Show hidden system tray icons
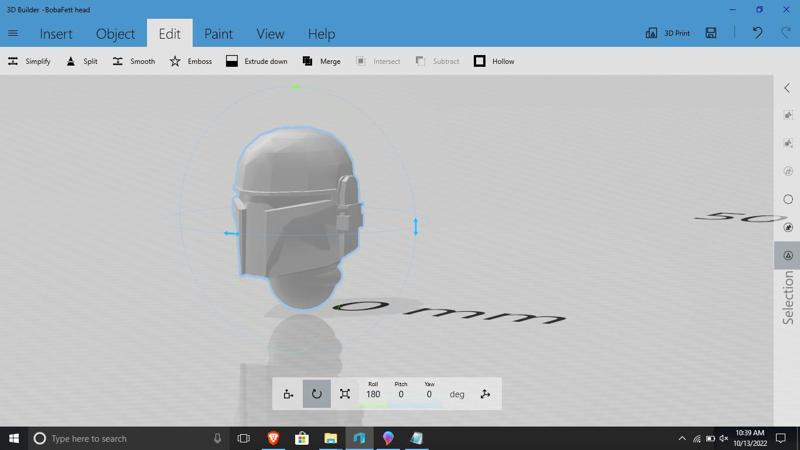Screen dimensions: 800x450 click(x=682, y=438)
